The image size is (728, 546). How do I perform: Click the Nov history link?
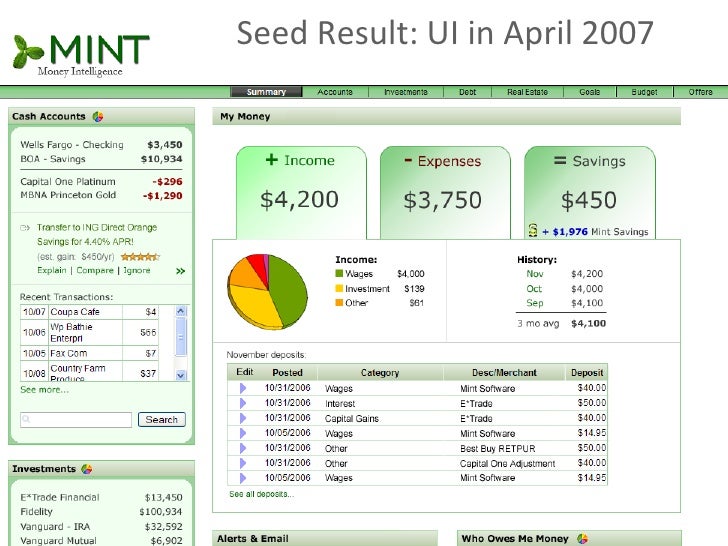(x=534, y=274)
